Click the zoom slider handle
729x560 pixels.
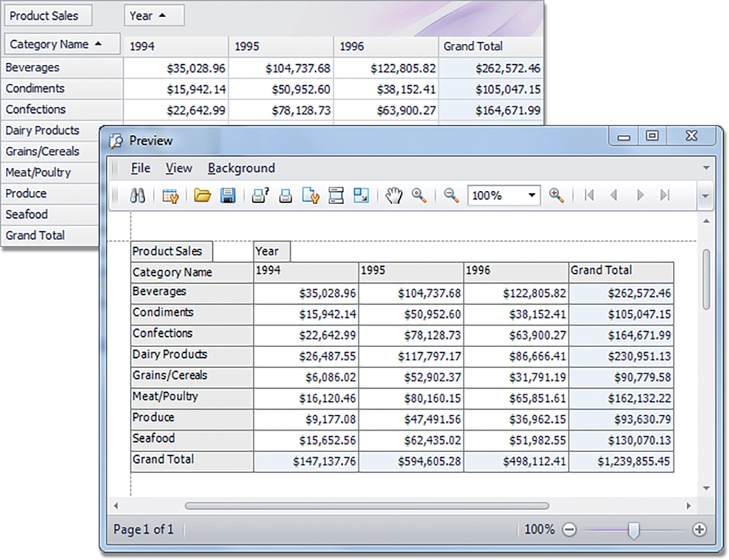click(634, 530)
